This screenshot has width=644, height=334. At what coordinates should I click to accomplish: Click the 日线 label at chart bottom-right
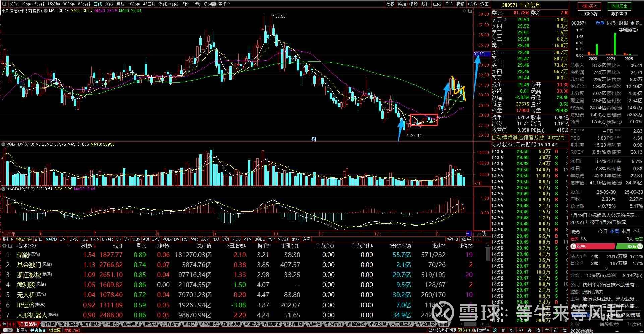pyautogui.click(x=481, y=233)
